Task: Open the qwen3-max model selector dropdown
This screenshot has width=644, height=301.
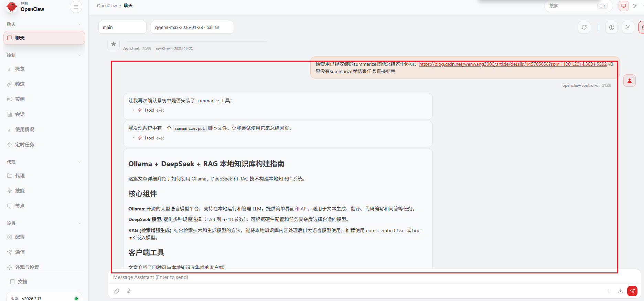Action: pyautogui.click(x=192, y=27)
